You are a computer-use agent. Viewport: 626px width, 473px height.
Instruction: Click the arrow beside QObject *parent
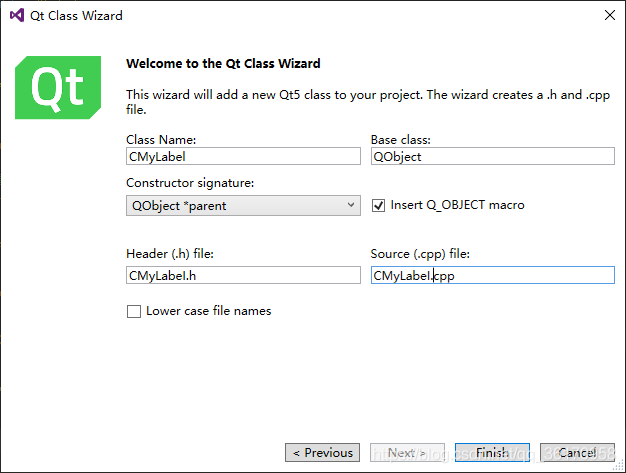pyautogui.click(x=351, y=205)
